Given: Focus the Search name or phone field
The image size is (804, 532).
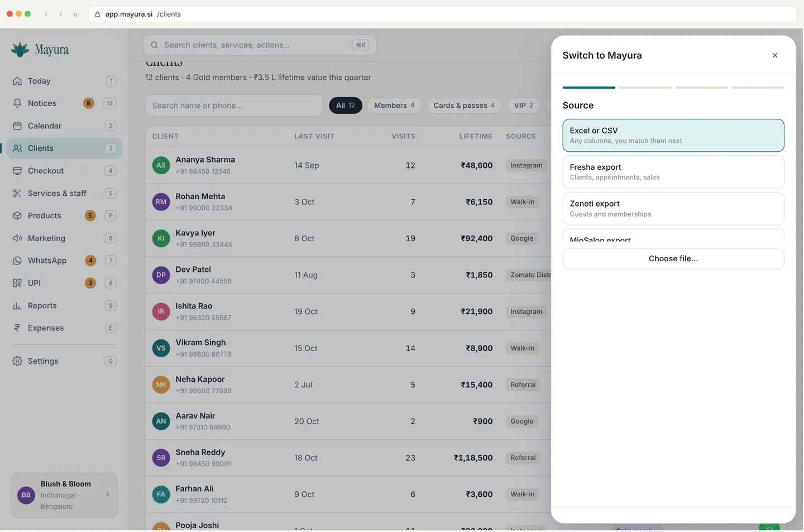Looking at the screenshot, I should point(234,106).
